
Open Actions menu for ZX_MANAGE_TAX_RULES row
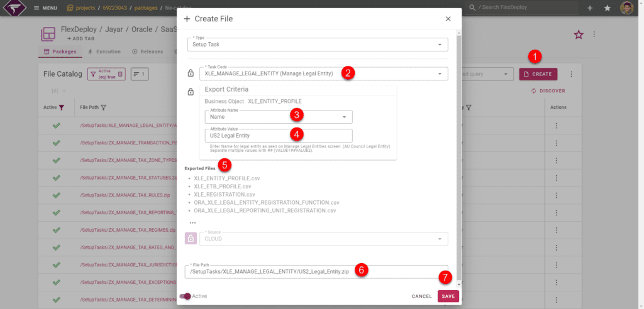[x=557, y=195]
